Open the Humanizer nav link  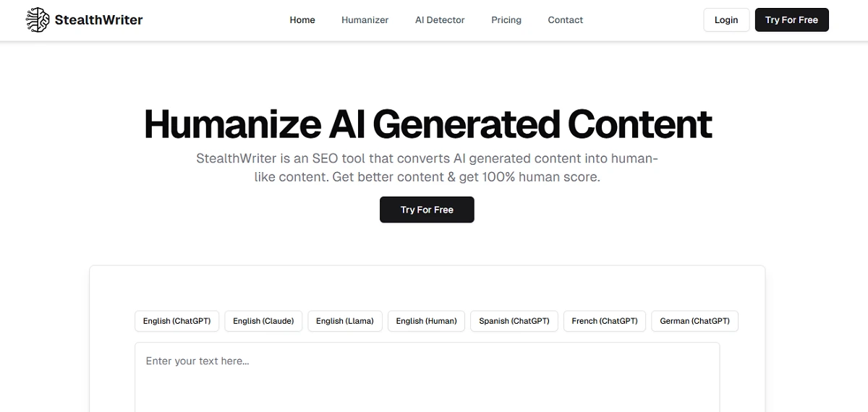tap(365, 20)
